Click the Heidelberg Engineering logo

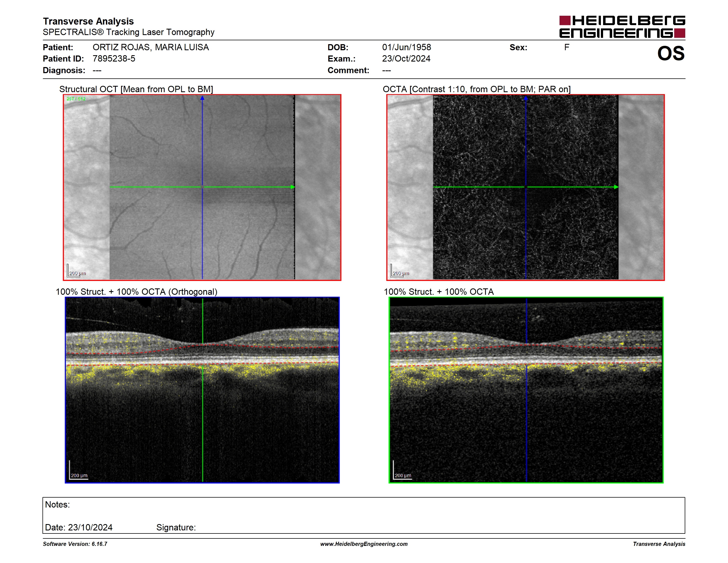[622, 27]
